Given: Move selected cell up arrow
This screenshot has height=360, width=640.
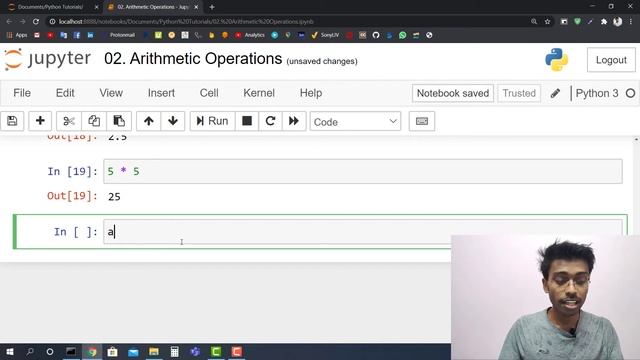Looking at the screenshot, I should 149,121.
